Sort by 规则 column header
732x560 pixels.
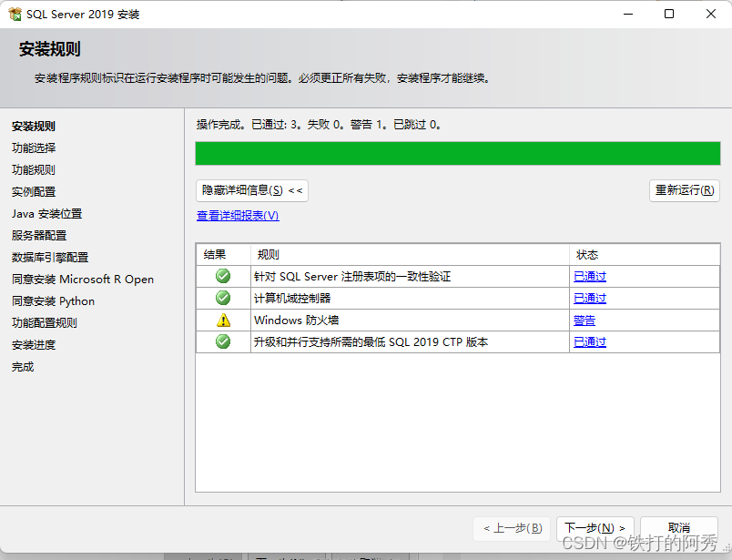point(410,255)
